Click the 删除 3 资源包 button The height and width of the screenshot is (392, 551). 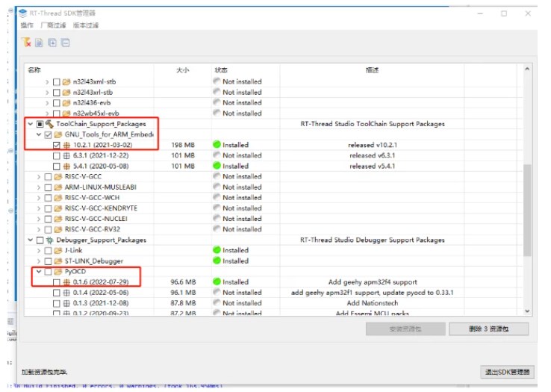tap(489, 329)
